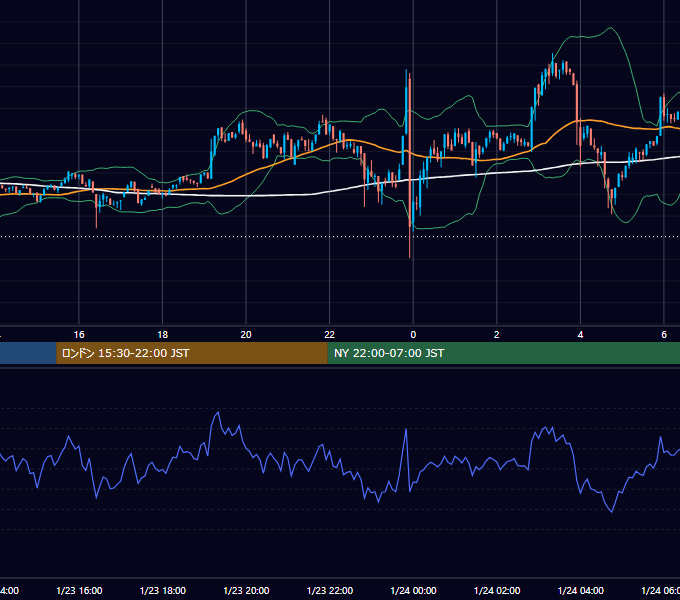Select the ロンドン 15:30-22:00 JST session bar
Viewport: 680px width, 600px height.
(x=192, y=353)
